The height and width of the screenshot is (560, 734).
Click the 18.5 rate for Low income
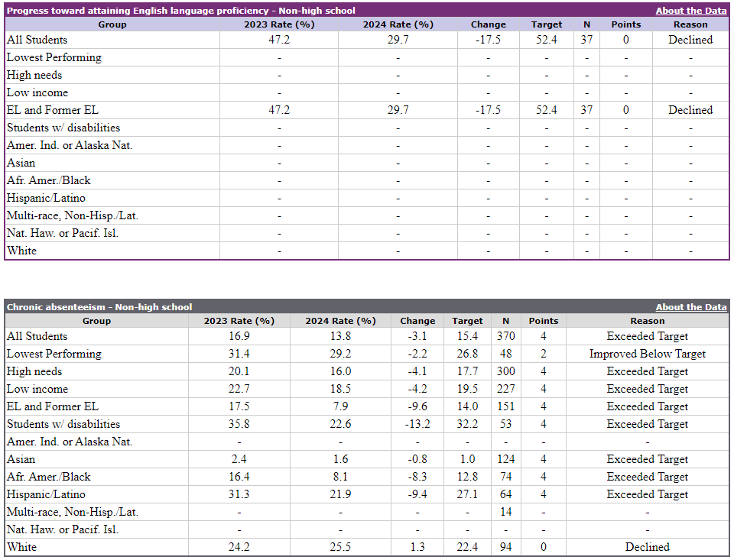pyautogui.click(x=340, y=389)
